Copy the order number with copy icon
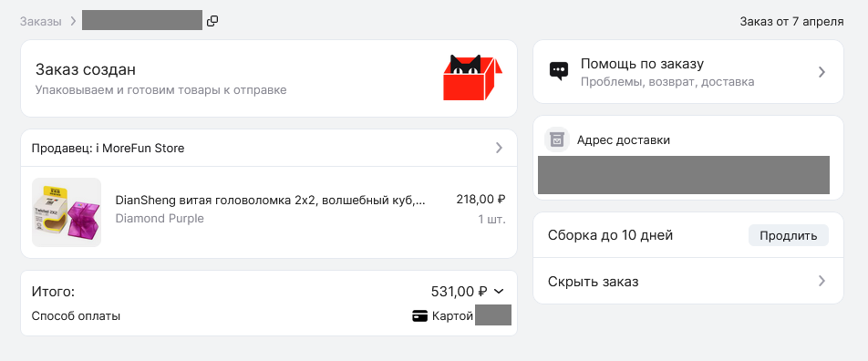Viewport: 868px width, 361px height. 212,22
